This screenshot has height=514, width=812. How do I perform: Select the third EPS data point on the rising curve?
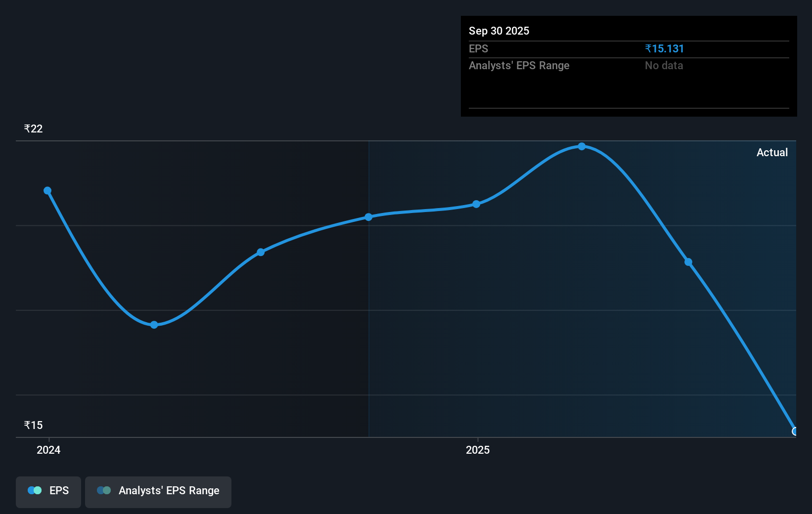click(x=261, y=252)
